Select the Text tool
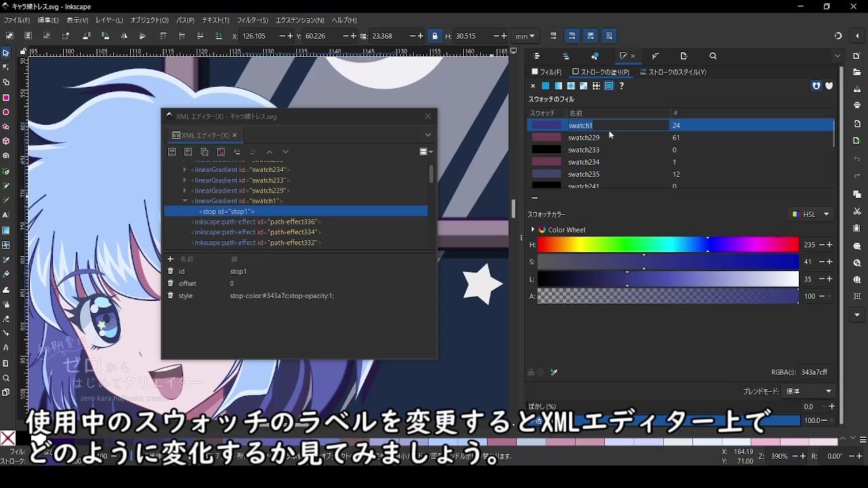Viewport: 868px width, 488px height. pos(6,215)
